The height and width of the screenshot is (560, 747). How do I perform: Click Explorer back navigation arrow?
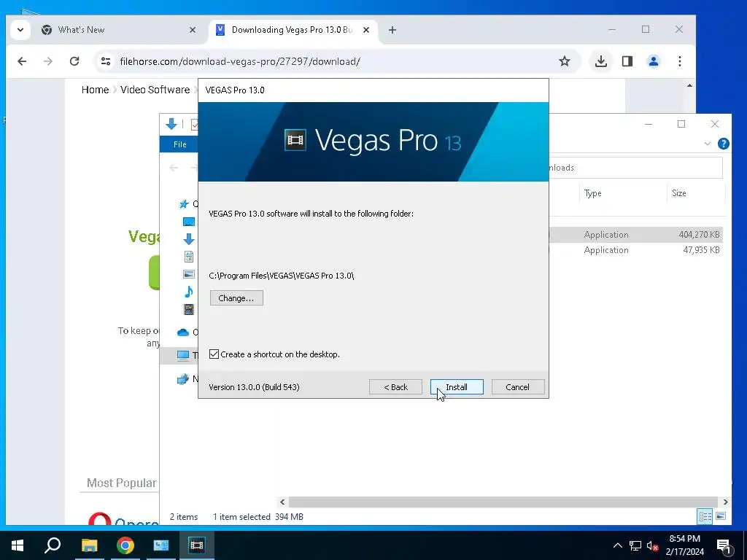click(x=174, y=168)
